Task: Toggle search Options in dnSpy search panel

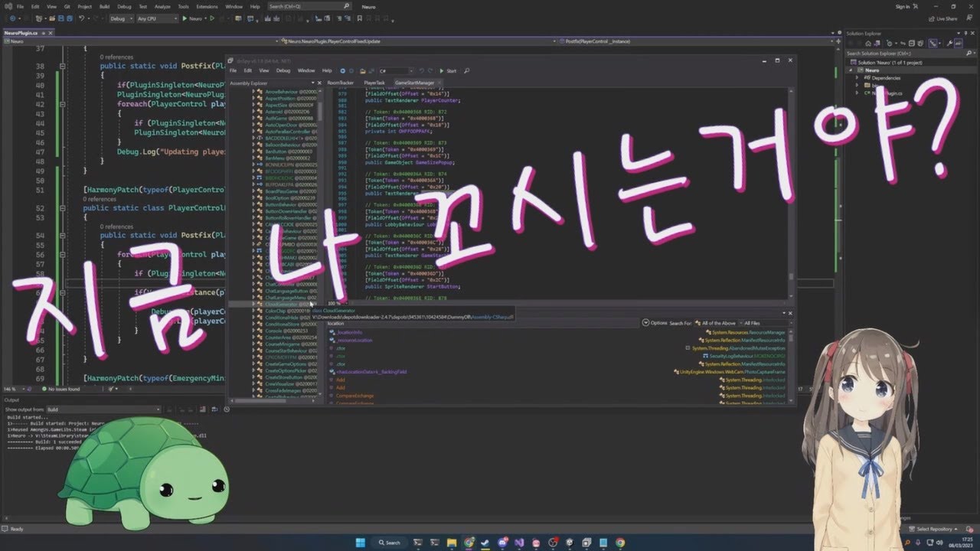Action: pyautogui.click(x=655, y=323)
